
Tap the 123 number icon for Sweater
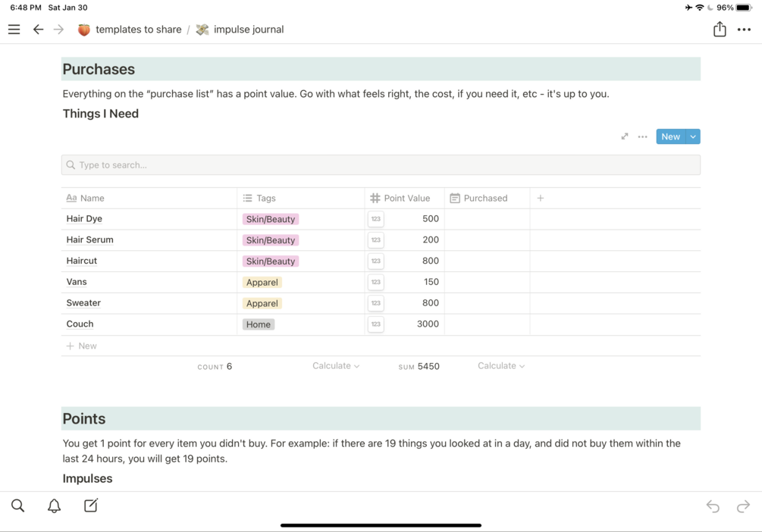click(375, 302)
